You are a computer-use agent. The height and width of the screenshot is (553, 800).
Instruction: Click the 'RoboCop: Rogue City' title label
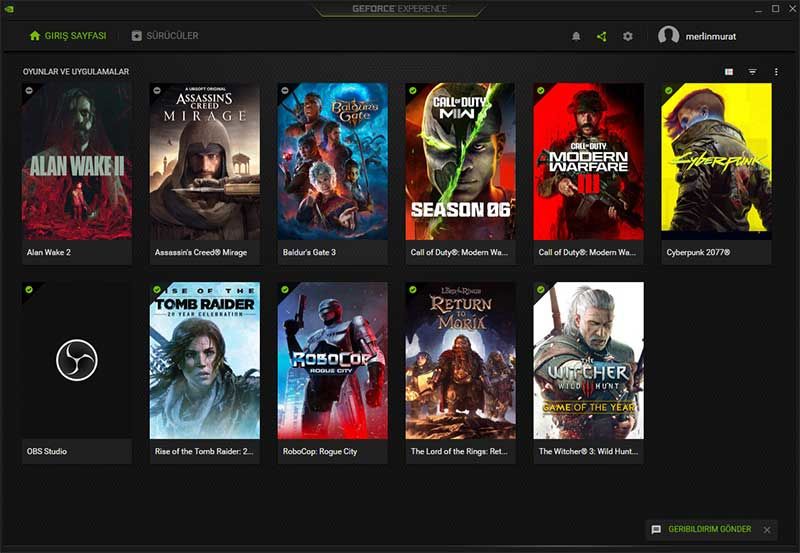click(320, 451)
